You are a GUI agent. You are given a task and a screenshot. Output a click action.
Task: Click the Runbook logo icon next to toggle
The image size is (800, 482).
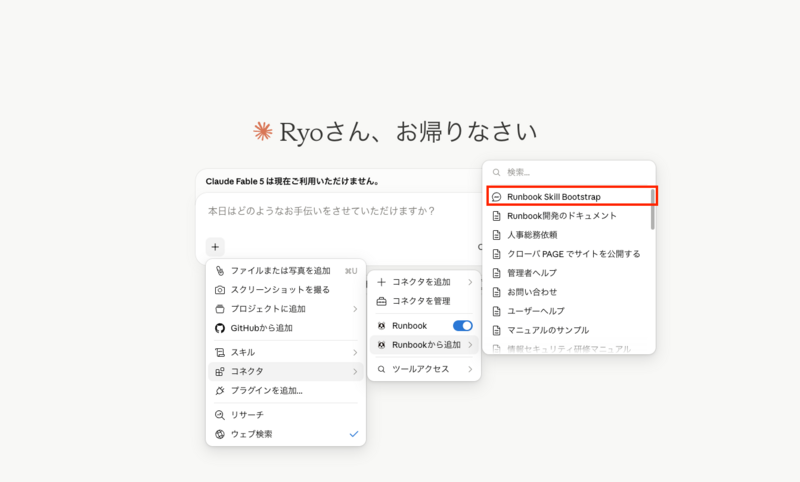(381, 326)
